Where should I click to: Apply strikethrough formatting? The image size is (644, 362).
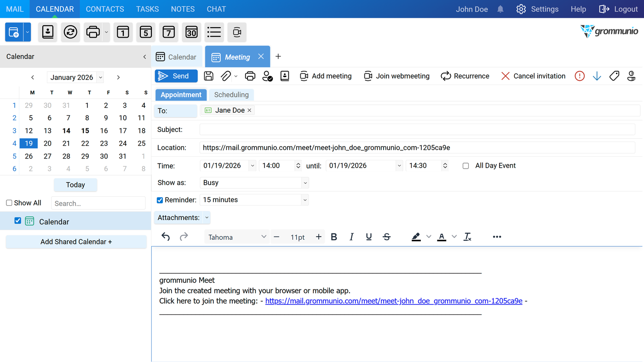(x=387, y=237)
